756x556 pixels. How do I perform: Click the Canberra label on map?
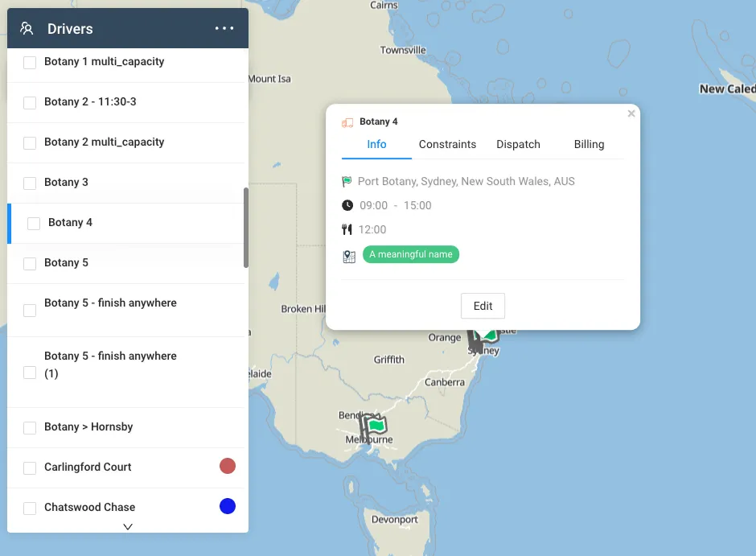[445, 382]
